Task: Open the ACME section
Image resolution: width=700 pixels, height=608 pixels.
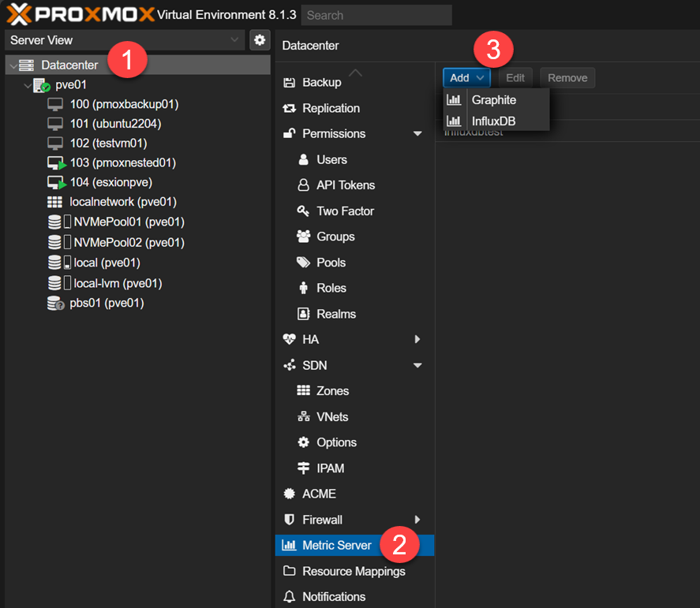Action: coord(290,493)
